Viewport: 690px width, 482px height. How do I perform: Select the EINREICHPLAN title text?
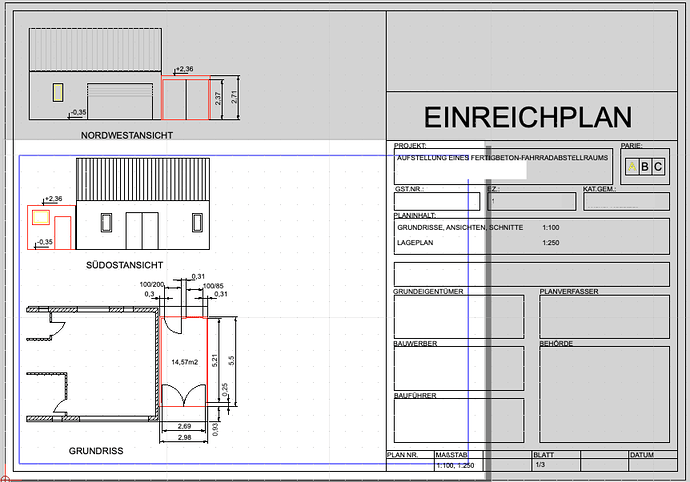click(527, 117)
